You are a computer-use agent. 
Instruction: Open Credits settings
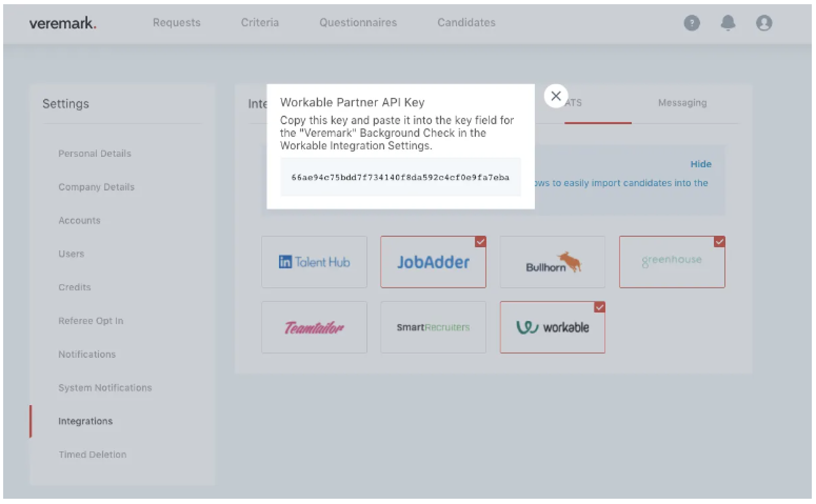[75, 287]
